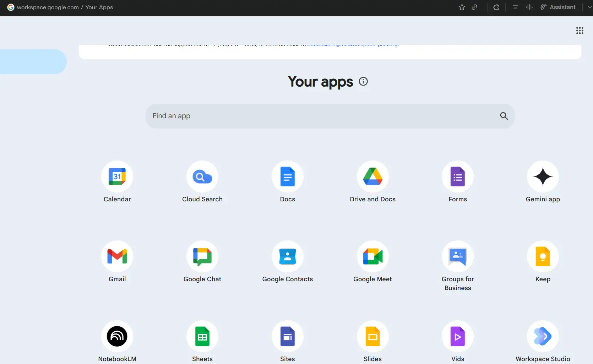Bookmark this page with the star icon

pos(462,7)
